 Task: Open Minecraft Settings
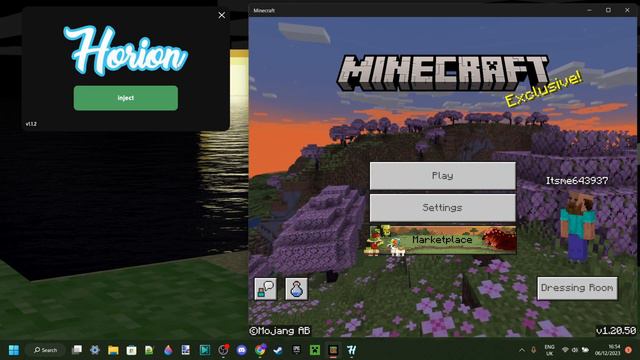(442, 208)
